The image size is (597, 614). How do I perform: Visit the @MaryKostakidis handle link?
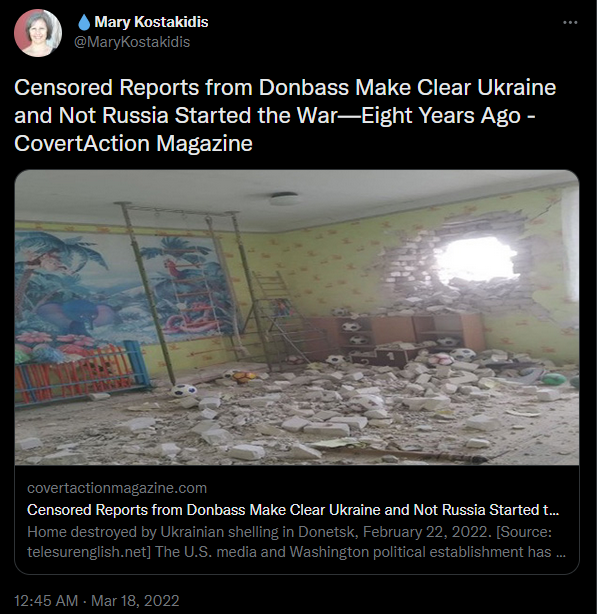[x=132, y=42]
